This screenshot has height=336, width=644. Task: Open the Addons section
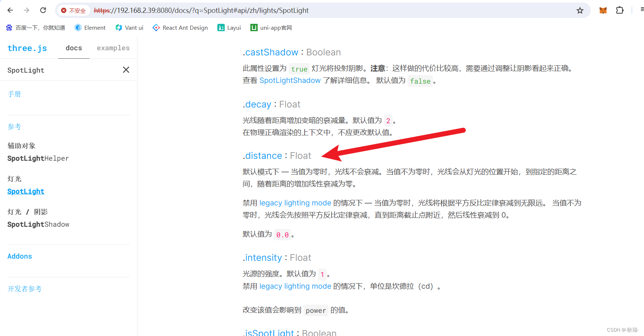[20, 256]
